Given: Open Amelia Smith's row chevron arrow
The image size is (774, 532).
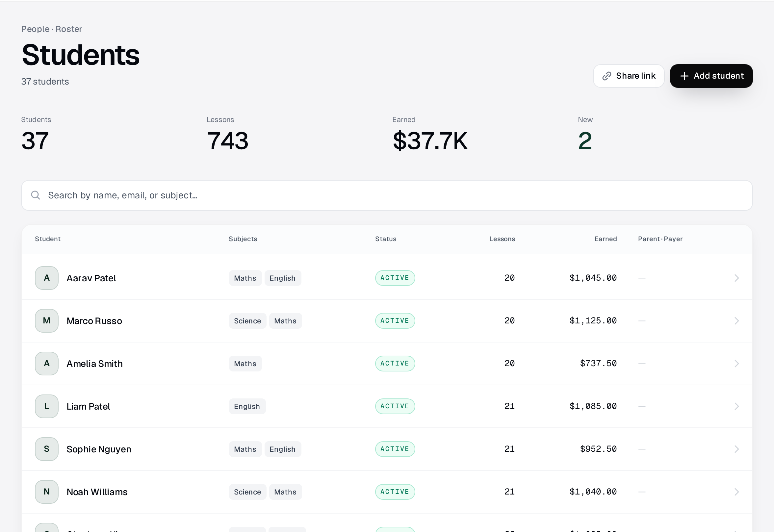Looking at the screenshot, I should point(737,363).
